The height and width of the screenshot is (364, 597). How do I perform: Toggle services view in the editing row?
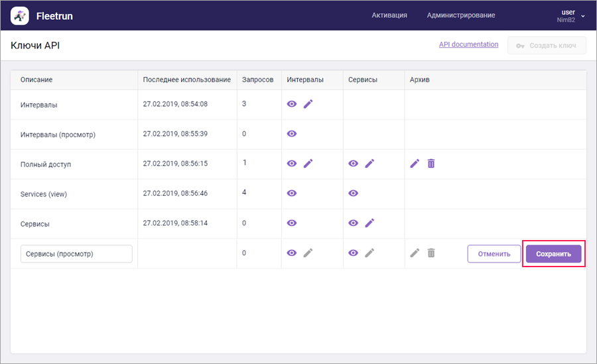pos(354,253)
